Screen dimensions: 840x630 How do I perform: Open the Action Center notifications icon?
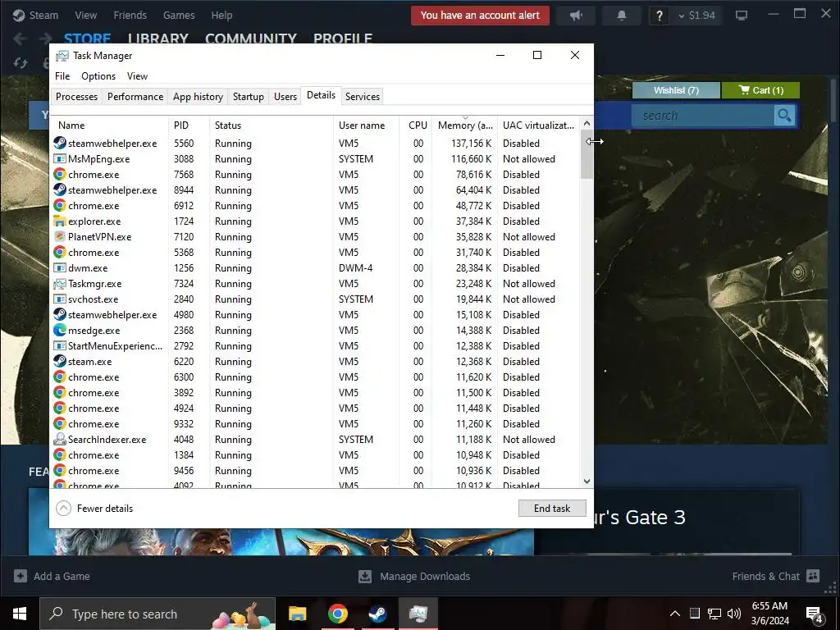pos(815,614)
